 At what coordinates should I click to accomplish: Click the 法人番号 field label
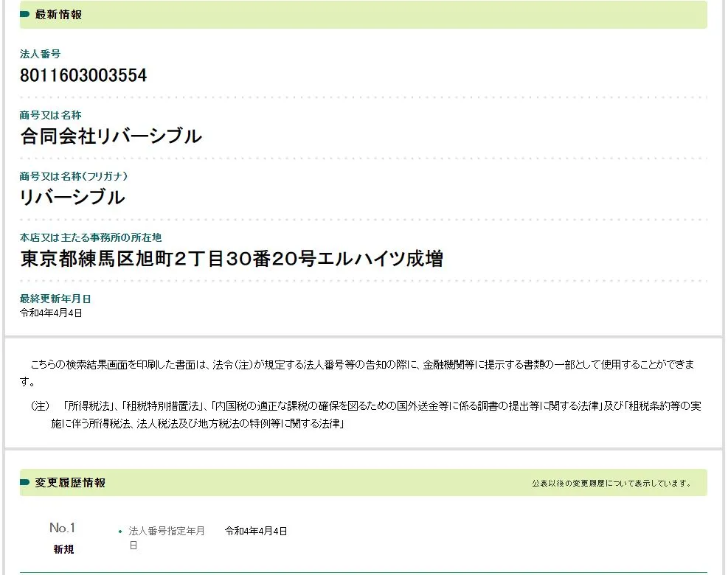(x=40, y=54)
